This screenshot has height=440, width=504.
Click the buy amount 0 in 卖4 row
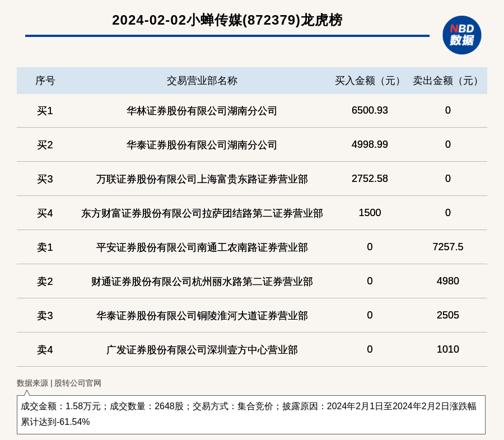370,349
